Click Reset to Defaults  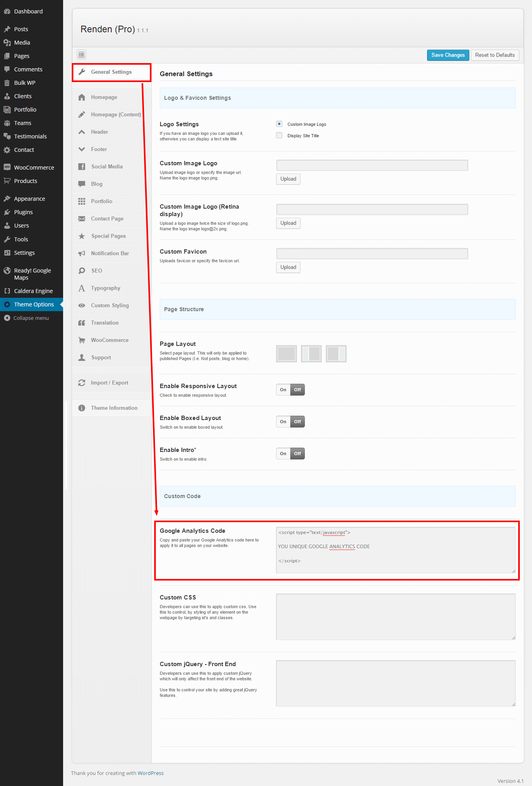click(x=495, y=55)
